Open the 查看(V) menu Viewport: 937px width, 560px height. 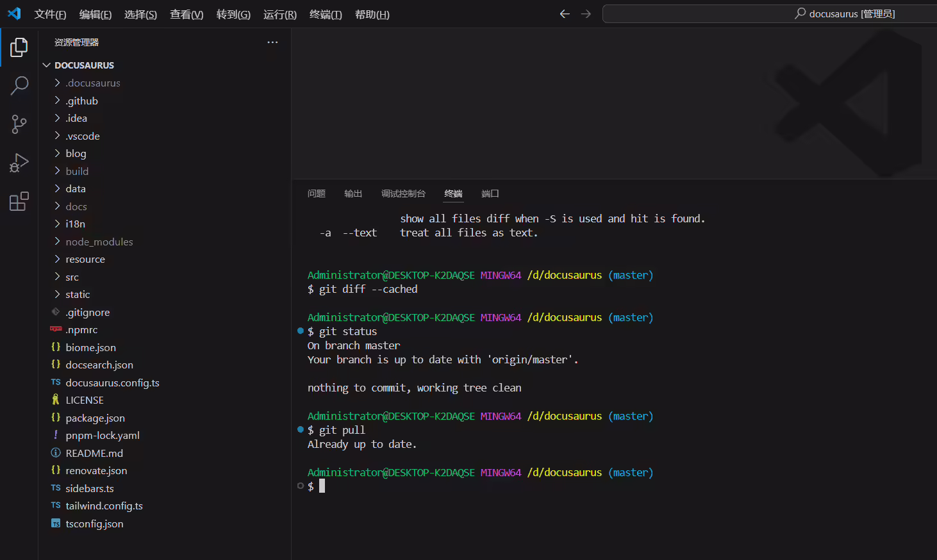(x=187, y=14)
